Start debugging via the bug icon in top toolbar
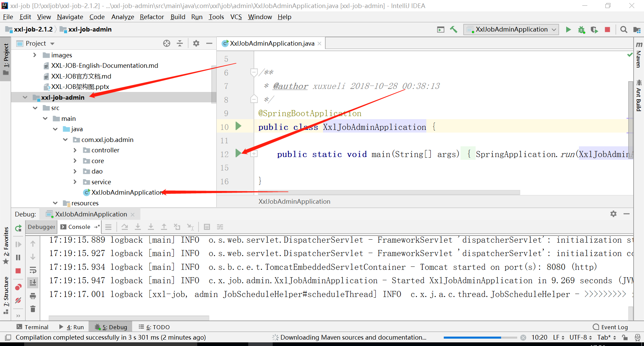The width and height of the screenshot is (644, 346). click(581, 30)
